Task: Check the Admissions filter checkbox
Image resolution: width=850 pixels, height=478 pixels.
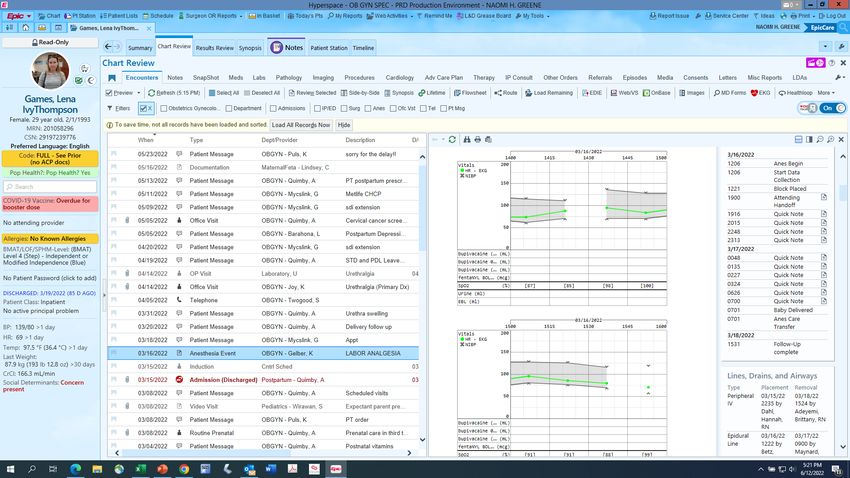Action: [x=273, y=108]
